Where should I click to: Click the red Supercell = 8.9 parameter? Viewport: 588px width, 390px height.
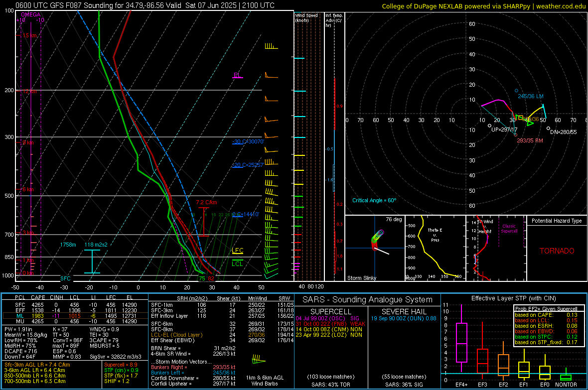121,365
